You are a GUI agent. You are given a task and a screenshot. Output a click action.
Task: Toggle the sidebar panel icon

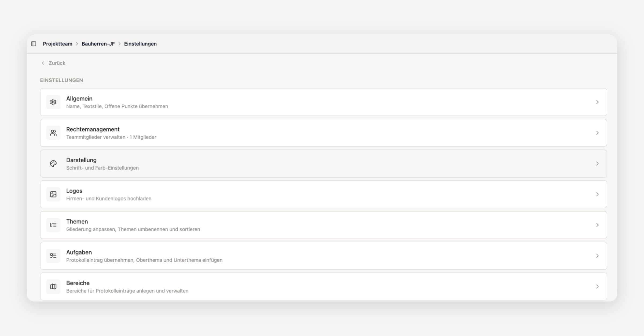pos(34,44)
